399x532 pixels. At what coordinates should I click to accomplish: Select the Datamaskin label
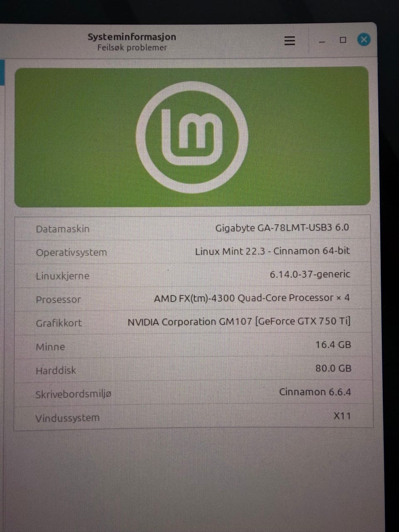(x=63, y=229)
